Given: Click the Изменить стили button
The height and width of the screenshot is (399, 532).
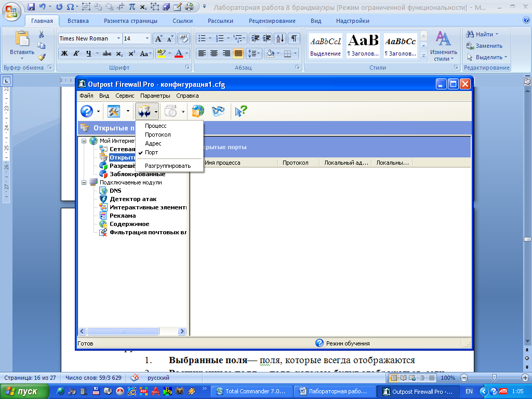Looking at the screenshot, I should 444,46.
